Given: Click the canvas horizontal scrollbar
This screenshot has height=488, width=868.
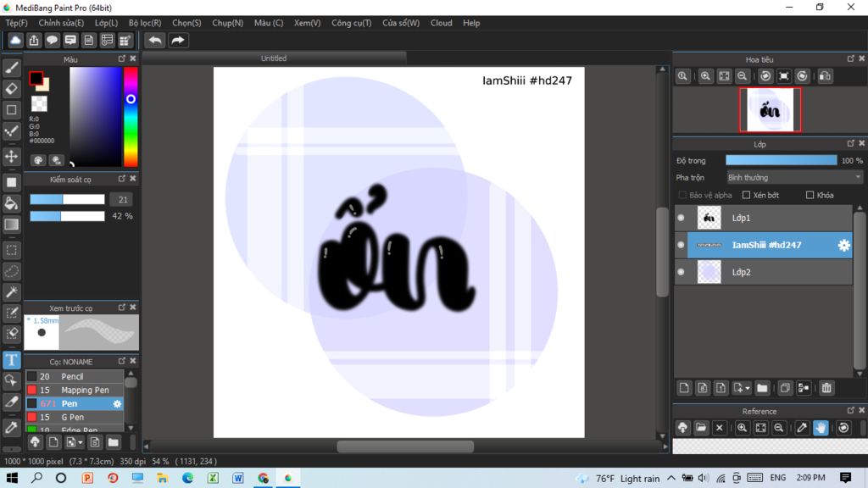Looking at the screenshot, I should click(405, 446).
